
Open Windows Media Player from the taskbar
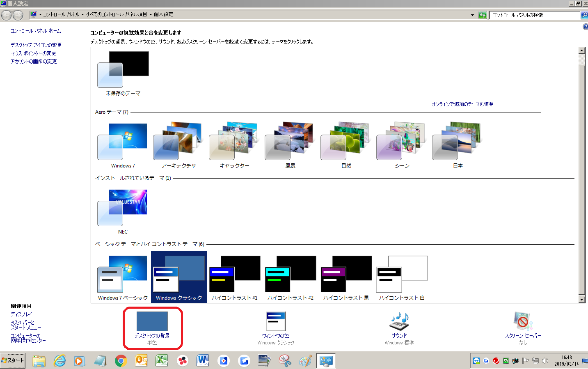(80, 361)
